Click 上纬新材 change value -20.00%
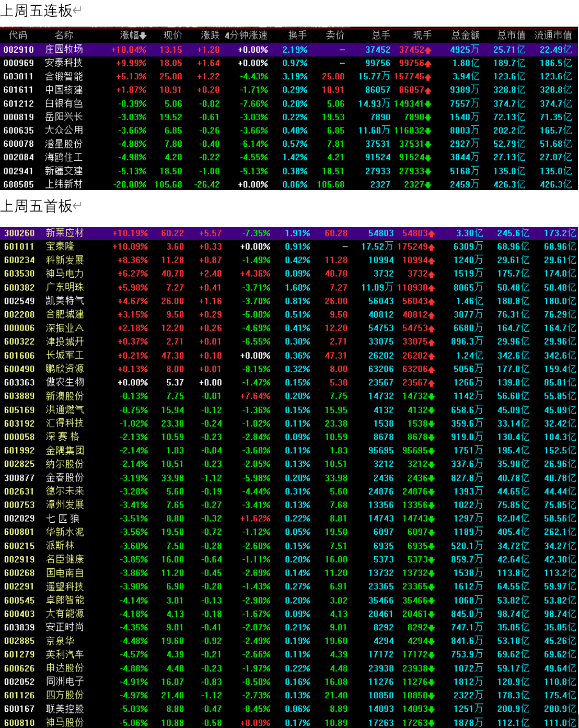579x728 pixels. point(130,185)
